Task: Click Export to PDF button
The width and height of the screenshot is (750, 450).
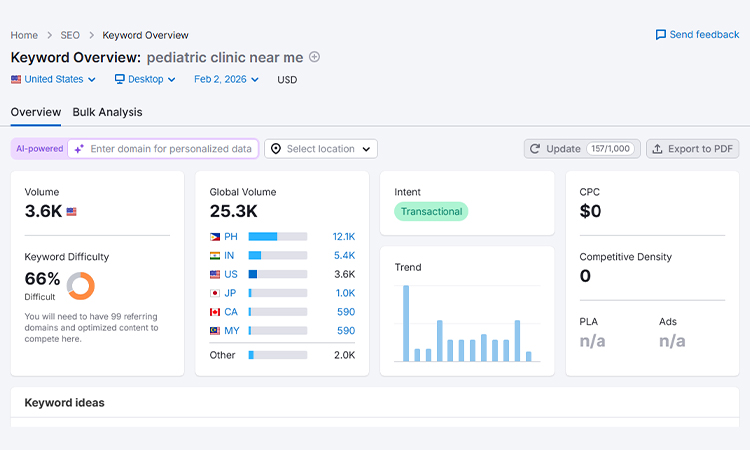Action: tap(692, 149)
